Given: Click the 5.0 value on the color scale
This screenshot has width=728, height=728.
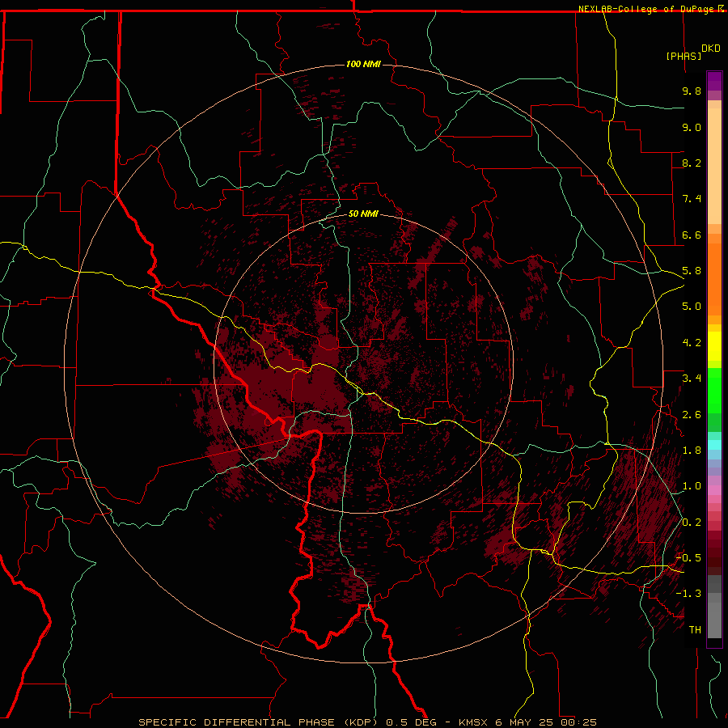Looking at the screenshot, I should coord(692,307).
